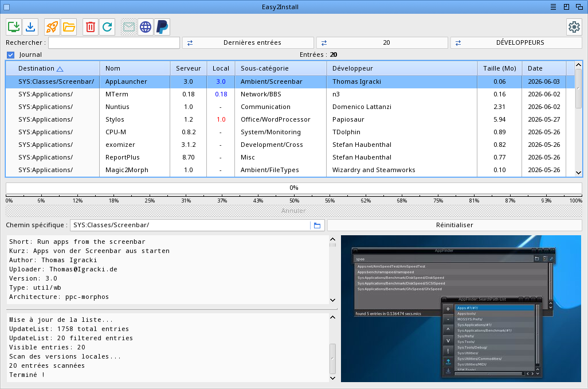Click the disabled Annuler button
The width and height of the screenshot is (588, 389).
point(294,211)
